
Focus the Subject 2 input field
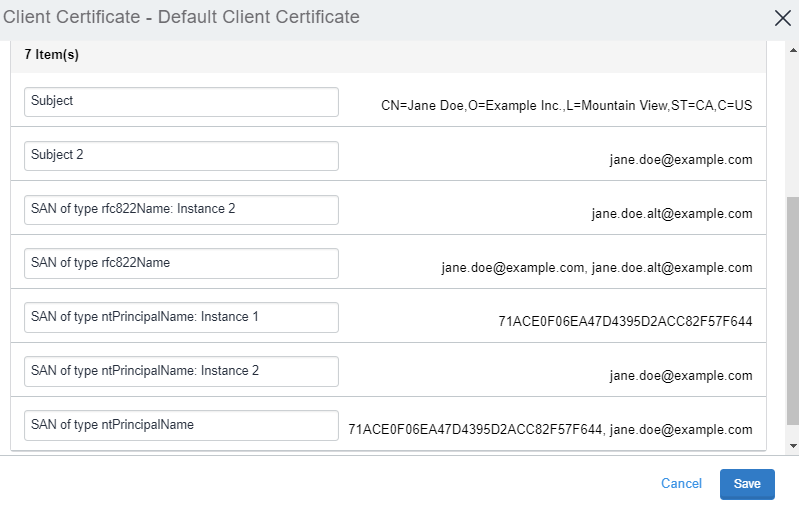[x=181, y=155]
